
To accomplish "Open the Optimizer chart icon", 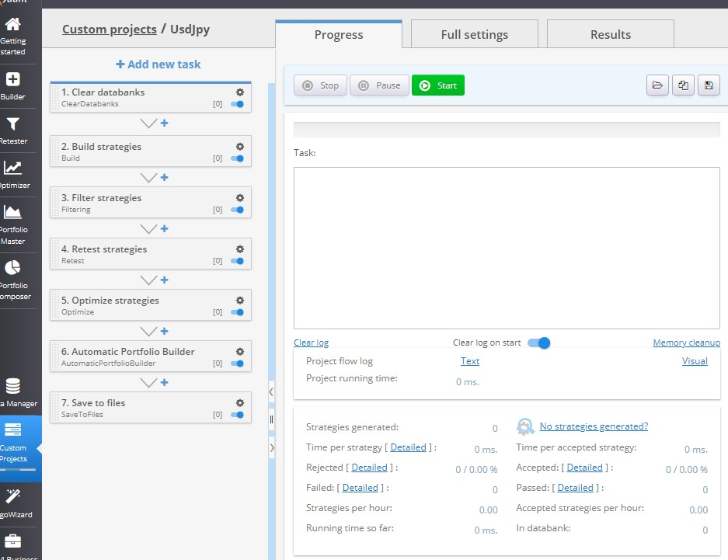I will point(13,174).
